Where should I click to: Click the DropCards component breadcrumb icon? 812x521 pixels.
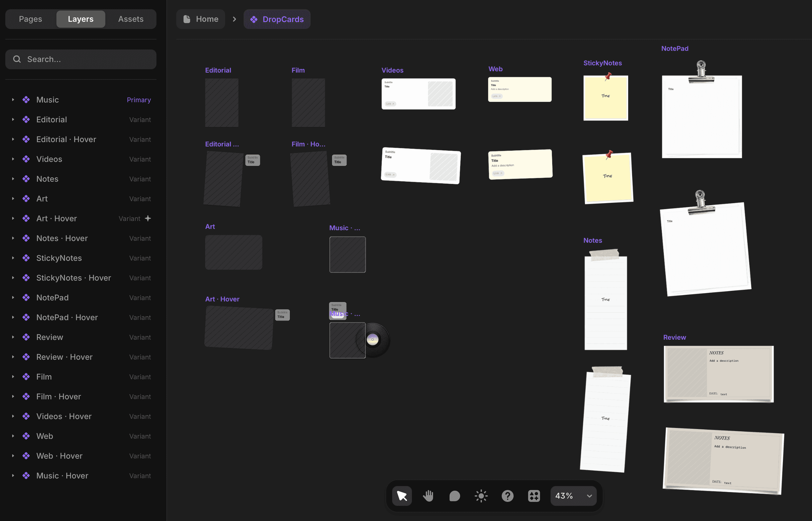click(254, 19)
